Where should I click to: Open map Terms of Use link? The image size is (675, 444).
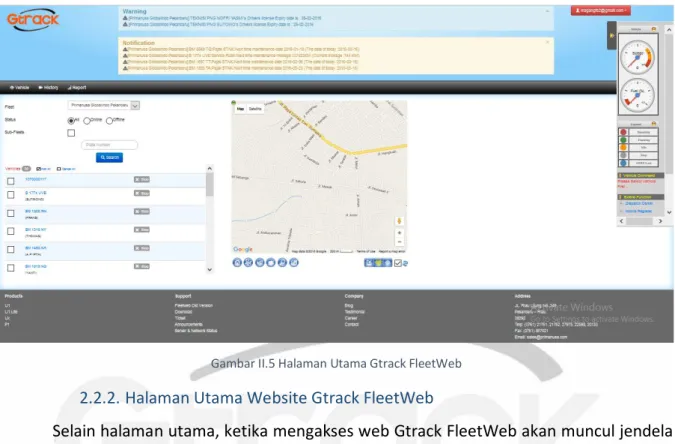coord(366,251)
